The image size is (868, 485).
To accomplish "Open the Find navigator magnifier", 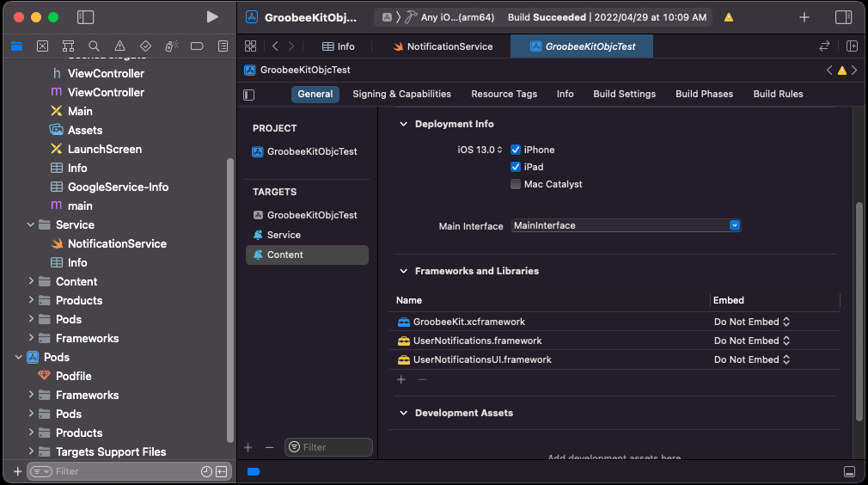I will click(95, 46).
